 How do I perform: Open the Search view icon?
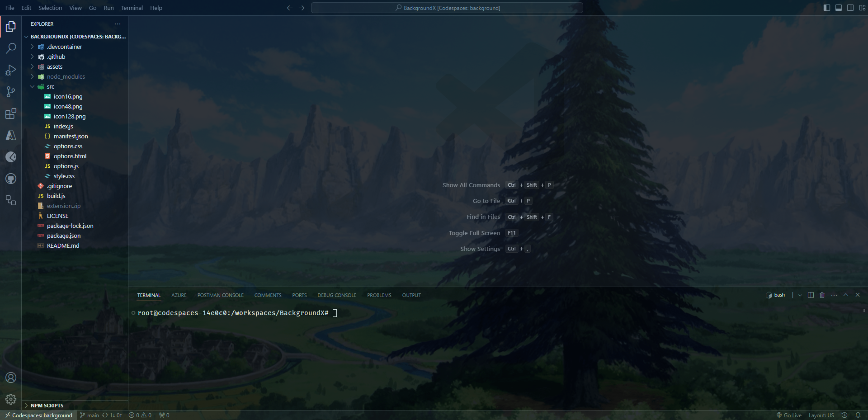pyautogui.click(x=11, y=48)
